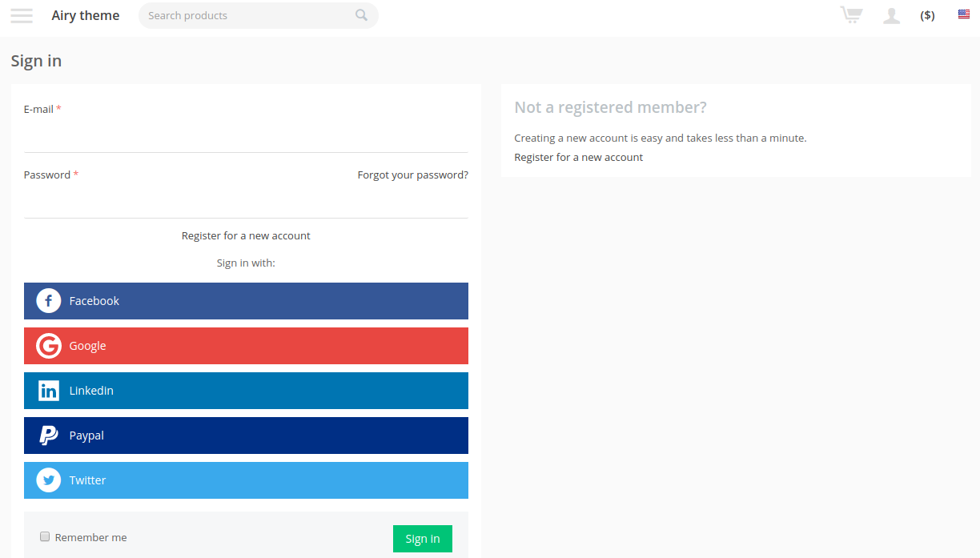
Task: Open the user account icon
Action: click(891, 15)
